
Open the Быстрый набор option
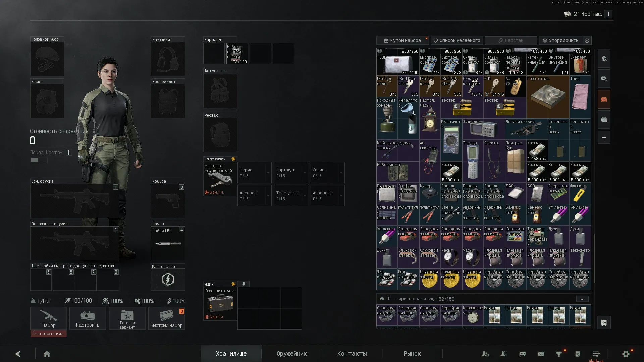(167, 318)
